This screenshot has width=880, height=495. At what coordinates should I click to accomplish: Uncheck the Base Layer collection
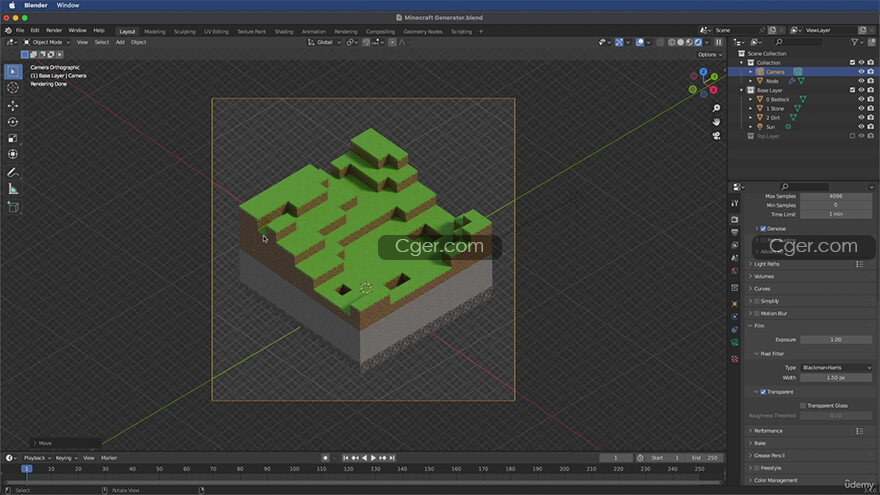tap(852, 90)
